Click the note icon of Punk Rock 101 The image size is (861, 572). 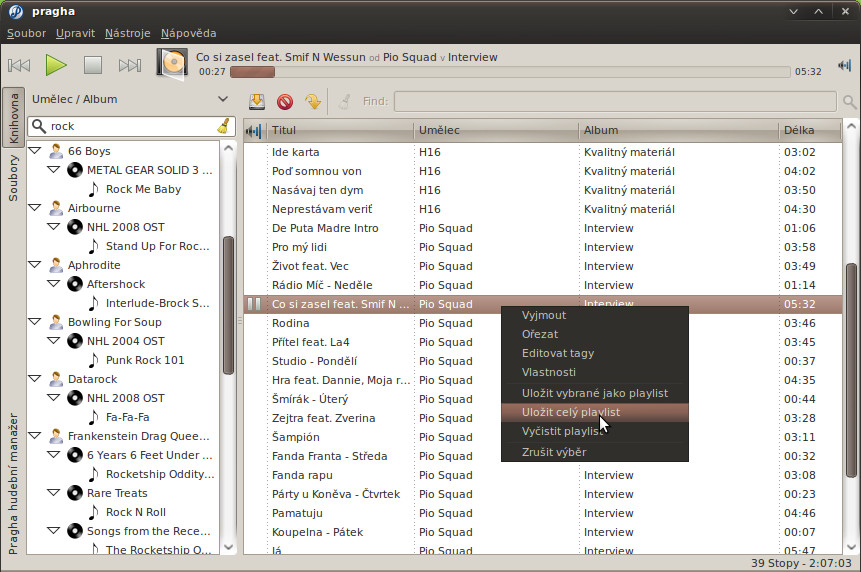tap(94, 360)
